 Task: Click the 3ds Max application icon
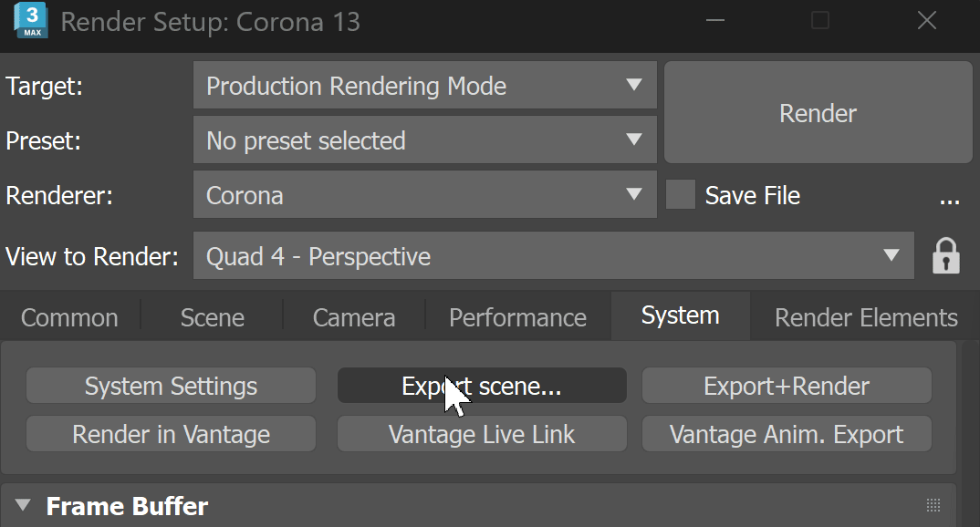[31, 21]
